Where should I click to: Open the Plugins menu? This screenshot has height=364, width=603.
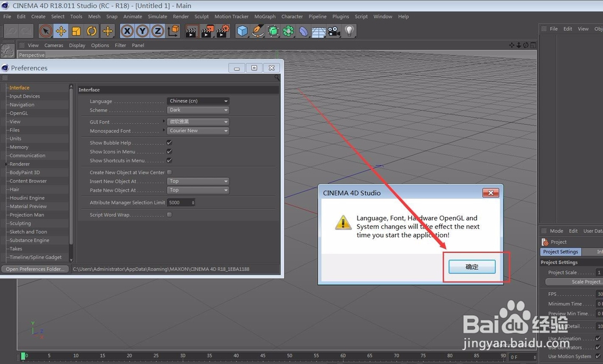pyautogui.click(x=341, y=16)
